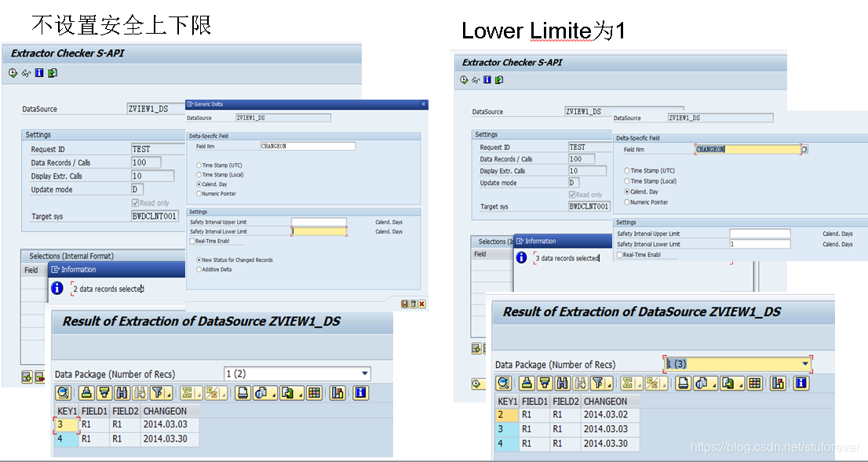
Task: Click Details icon in right result toolbar
Action: coord(504,383)
